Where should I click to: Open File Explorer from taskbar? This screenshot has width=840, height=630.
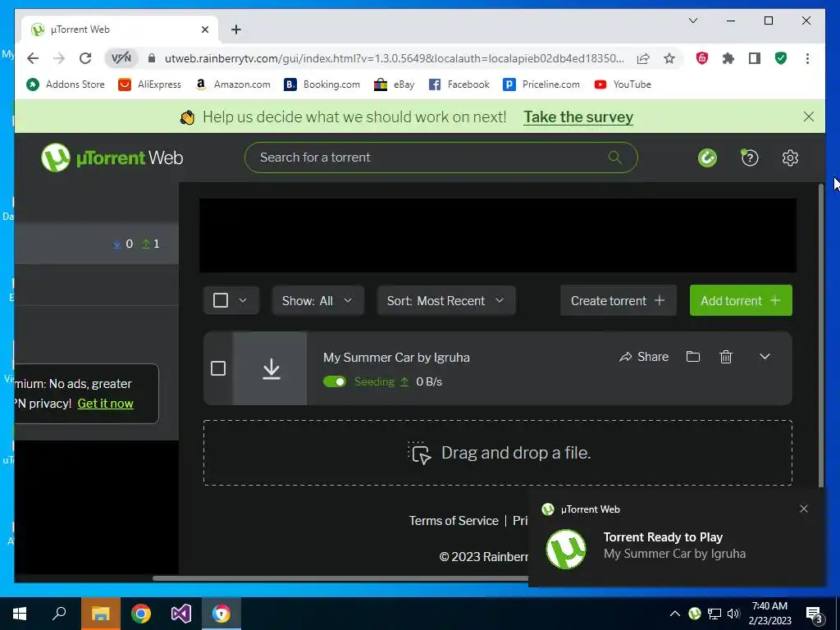click(x=101, y=614)
